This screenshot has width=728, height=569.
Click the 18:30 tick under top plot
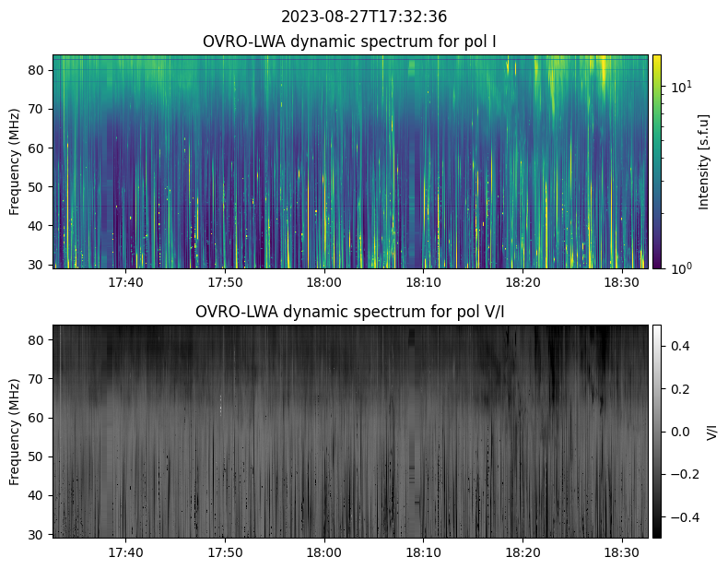(622, 282)
